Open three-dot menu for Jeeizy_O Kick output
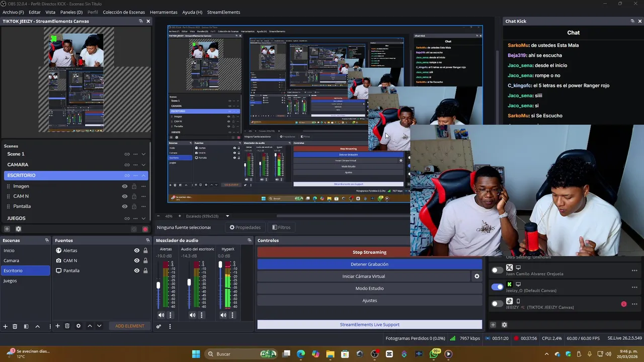Image resolution: width=644 pixels, height=362 pixels. 634,288
